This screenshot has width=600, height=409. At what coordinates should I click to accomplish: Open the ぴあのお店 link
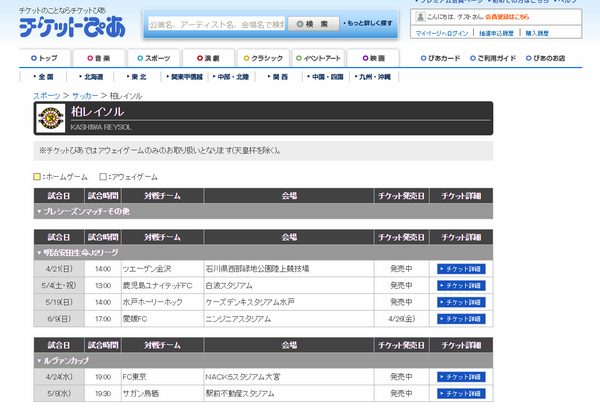tap(545, 58)
